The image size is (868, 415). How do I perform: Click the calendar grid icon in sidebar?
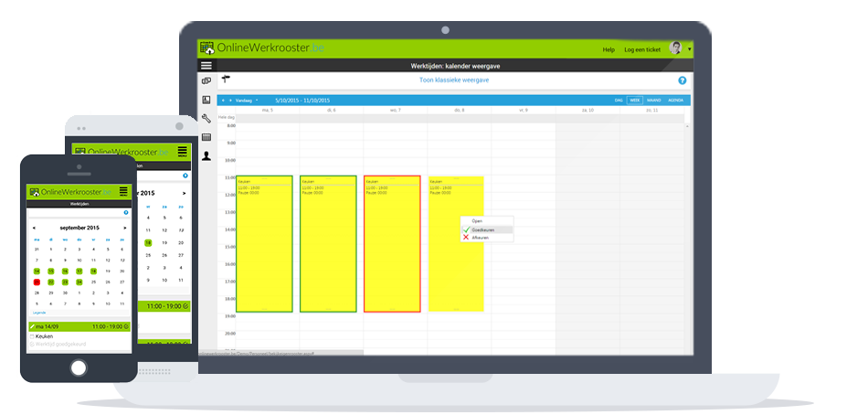[x=206, y=137]
